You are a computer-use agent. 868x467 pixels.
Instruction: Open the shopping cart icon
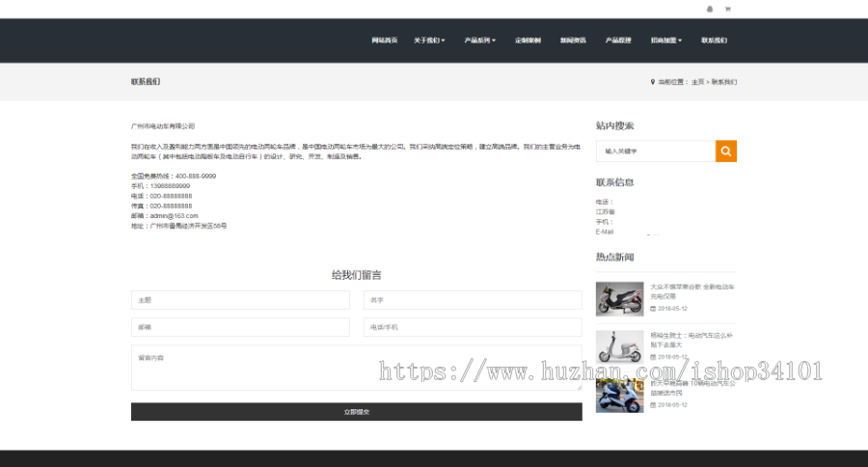[x=727, y=9]
